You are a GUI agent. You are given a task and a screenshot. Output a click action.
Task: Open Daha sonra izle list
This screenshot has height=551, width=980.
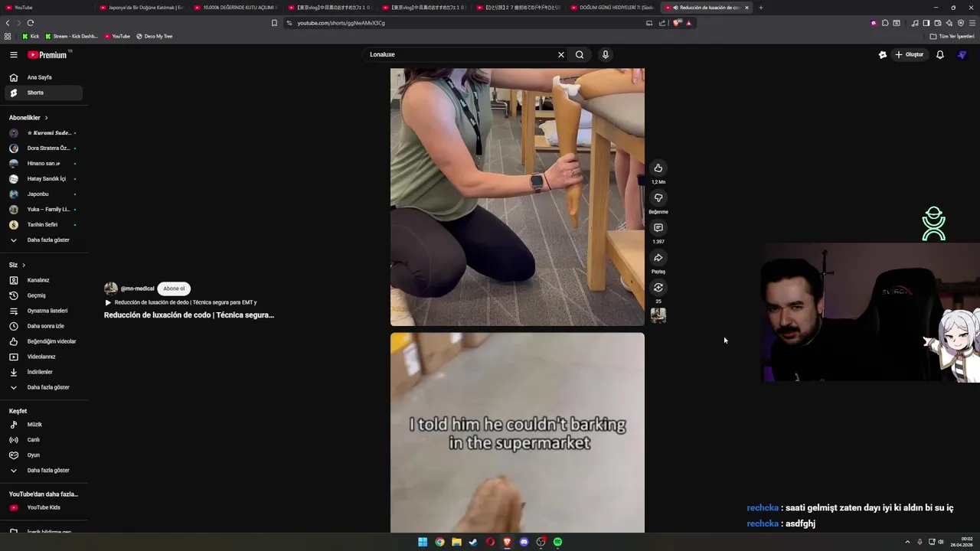coord(43,326)
